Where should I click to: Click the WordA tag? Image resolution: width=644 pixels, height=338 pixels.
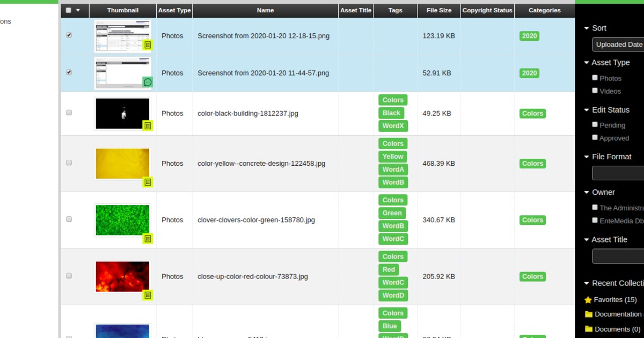tap(393, 170)
